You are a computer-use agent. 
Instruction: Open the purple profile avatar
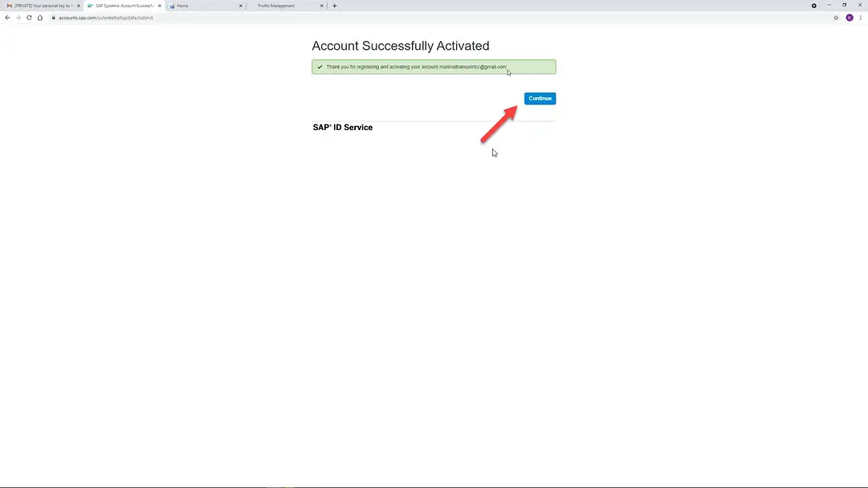click(x=850, y=18)
